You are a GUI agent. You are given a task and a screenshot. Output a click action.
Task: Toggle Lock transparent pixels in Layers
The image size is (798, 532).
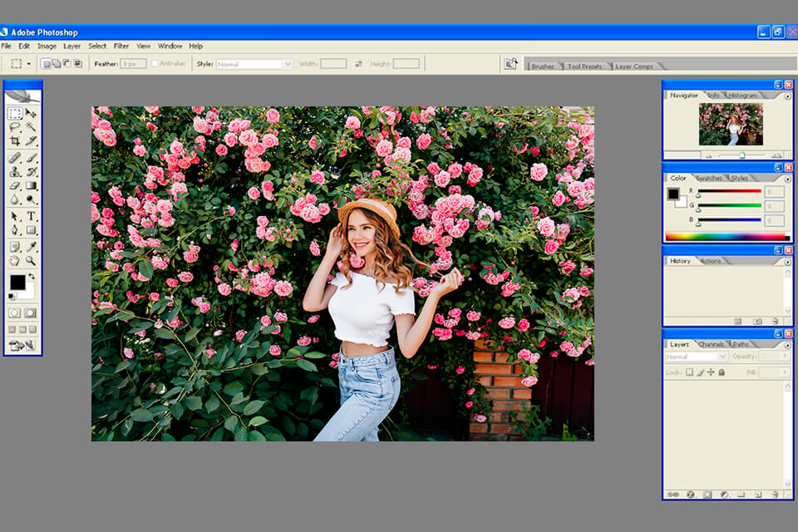tap(689, 372)
